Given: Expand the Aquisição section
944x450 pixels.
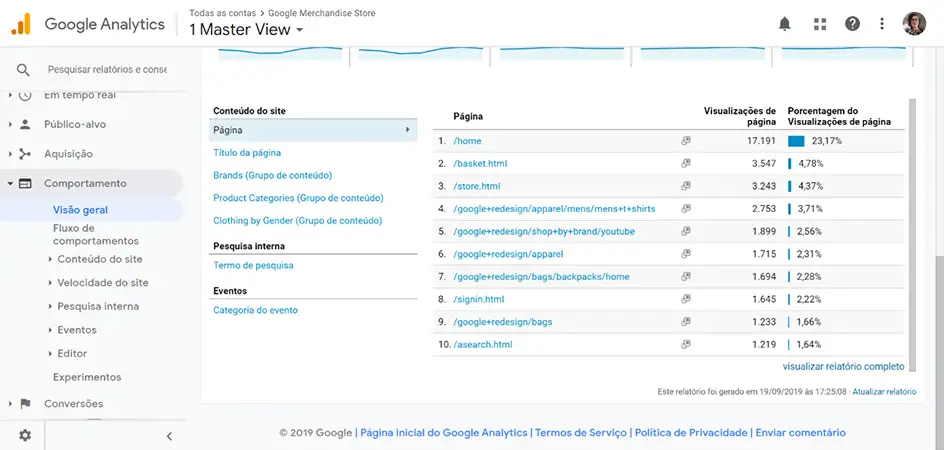Looking at the screenshot, I should pyautogui.click(x=10, y=154).
